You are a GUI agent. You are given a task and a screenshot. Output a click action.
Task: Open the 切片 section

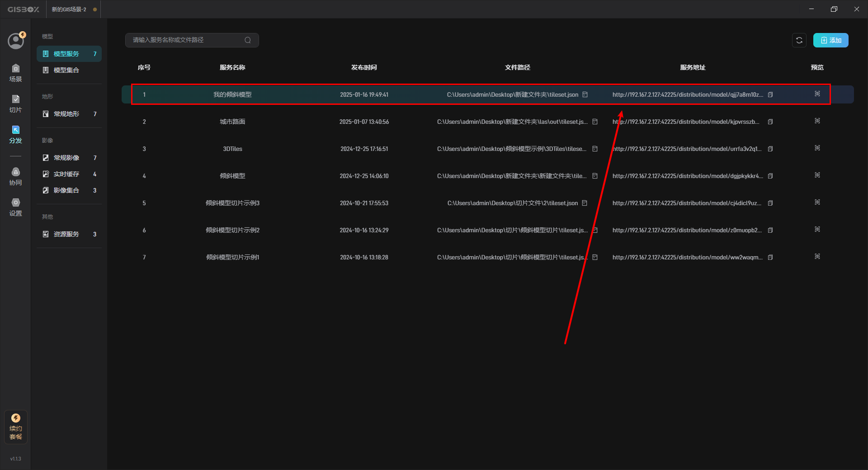click(15, 104)
